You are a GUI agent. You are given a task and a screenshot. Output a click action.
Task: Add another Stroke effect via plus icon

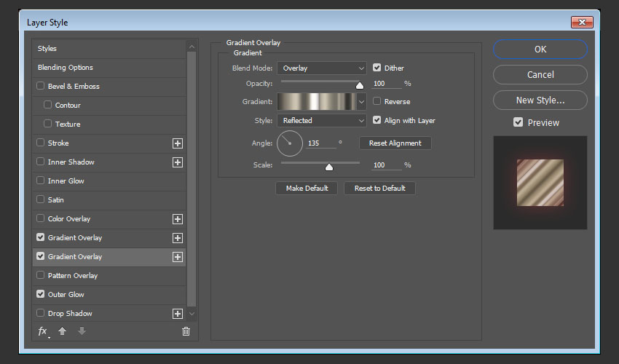coord(178,143)
